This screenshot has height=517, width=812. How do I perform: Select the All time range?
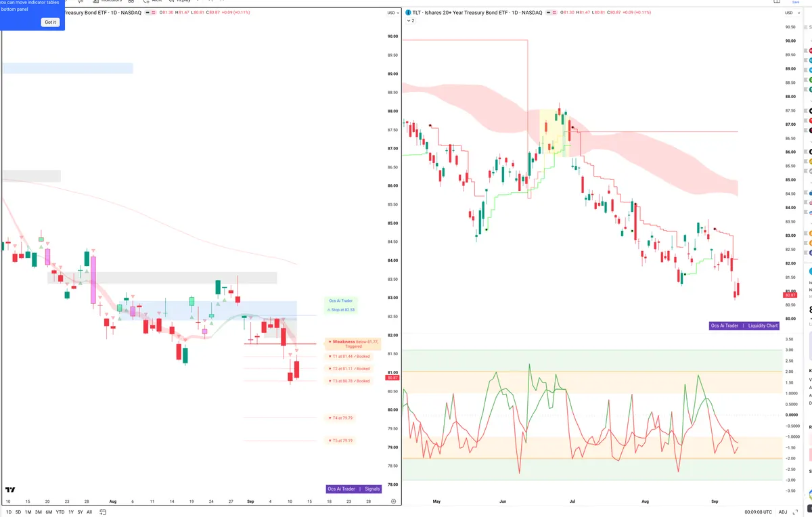click(x=89, y=512)
